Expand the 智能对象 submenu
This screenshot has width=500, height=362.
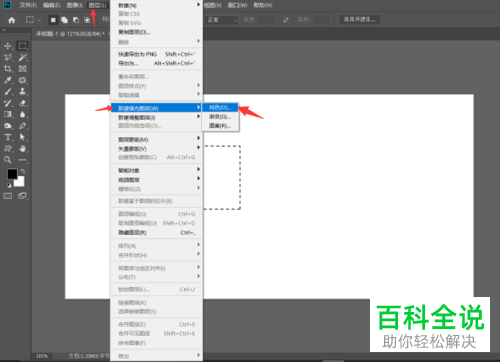coord(156,170)
